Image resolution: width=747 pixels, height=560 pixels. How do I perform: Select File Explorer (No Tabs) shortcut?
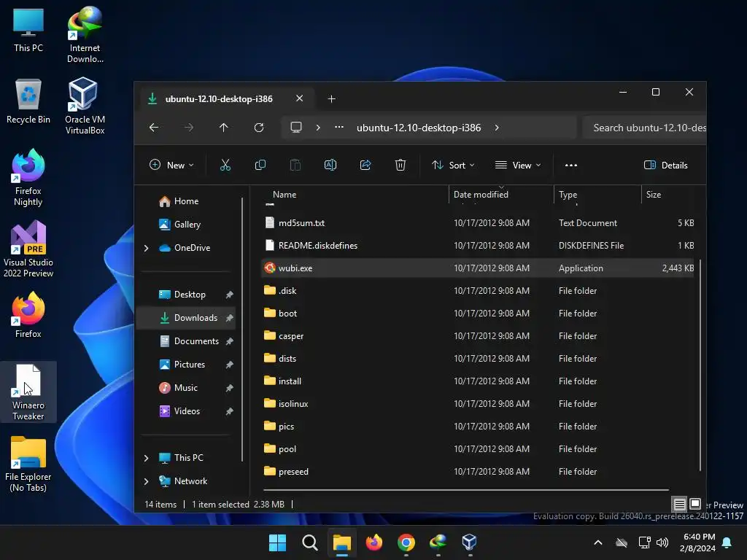click(28, 464)
